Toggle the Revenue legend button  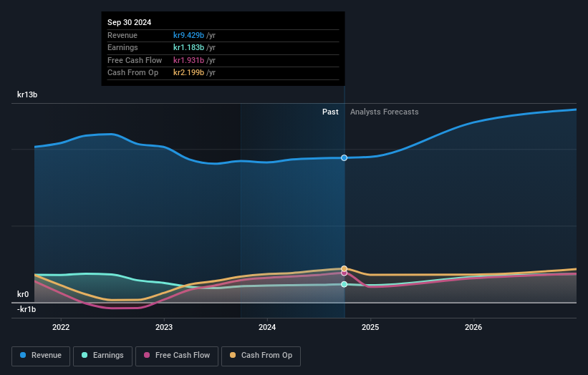[x=41, y=356]
